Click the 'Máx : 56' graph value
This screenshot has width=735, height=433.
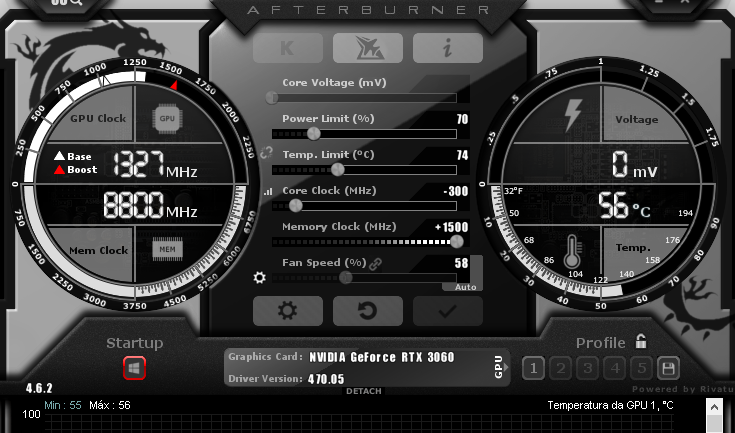click(x=110, y=405)
